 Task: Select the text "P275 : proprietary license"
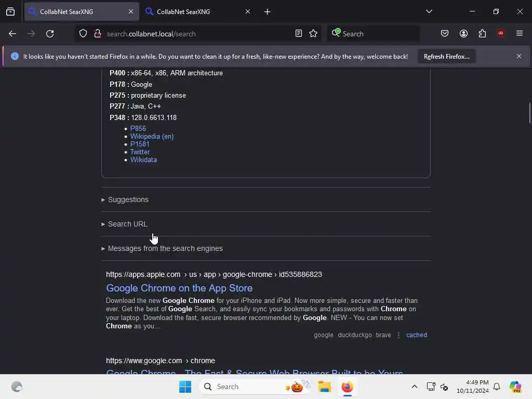click(x=148, y=96)
